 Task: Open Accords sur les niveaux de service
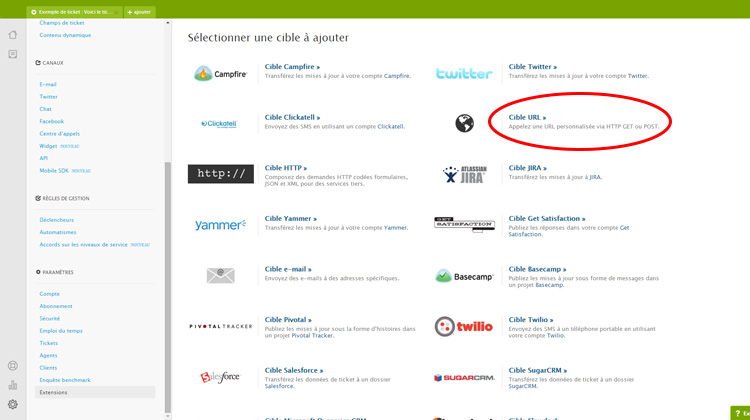click(x=83, y=245)
